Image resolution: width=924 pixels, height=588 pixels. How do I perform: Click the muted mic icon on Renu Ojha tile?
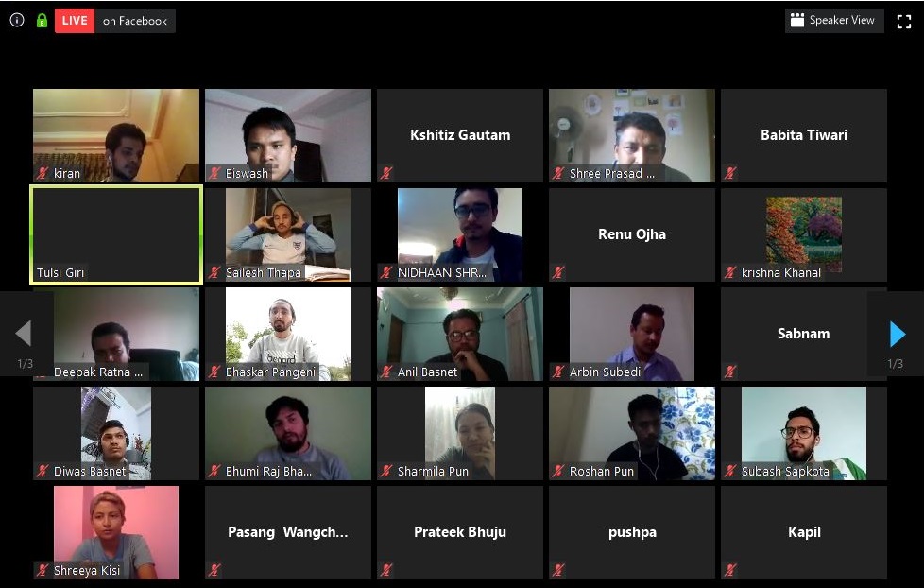(558, 272)
